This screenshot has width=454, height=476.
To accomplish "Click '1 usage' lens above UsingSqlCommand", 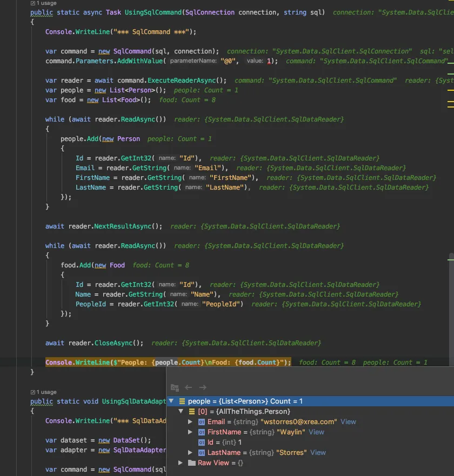I will coord(46,3).
